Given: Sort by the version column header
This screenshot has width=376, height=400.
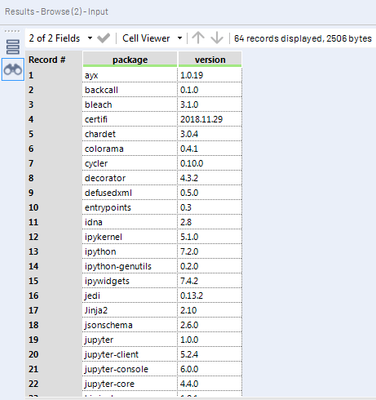Looking at the screenshot, I should 210,60.
